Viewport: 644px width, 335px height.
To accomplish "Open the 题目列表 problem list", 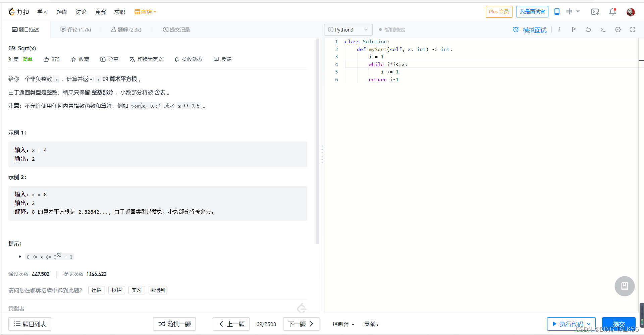I will 30,324.
